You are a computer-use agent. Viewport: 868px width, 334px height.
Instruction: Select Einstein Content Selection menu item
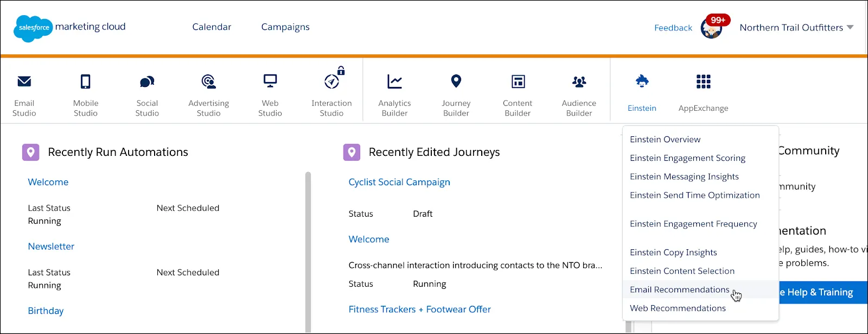pyautogui.click(x=682, y=271)
